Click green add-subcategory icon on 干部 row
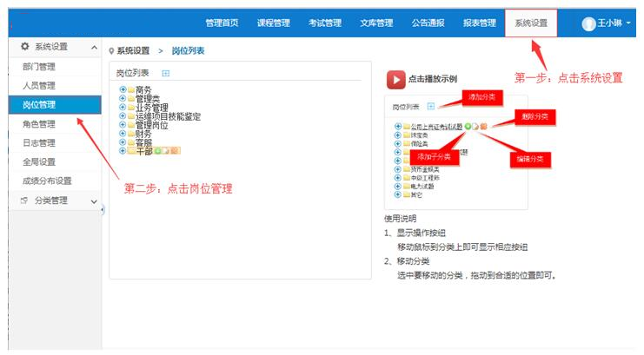The image size is (644, 355). click(x=158, y=151)
